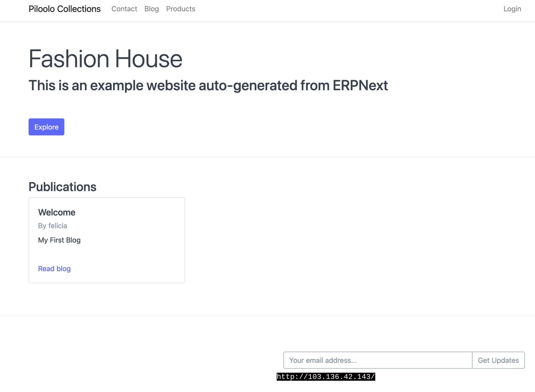Click the http://103.136.42.143/ URL text
Screen dimensions: 535x392
point(325,377)
